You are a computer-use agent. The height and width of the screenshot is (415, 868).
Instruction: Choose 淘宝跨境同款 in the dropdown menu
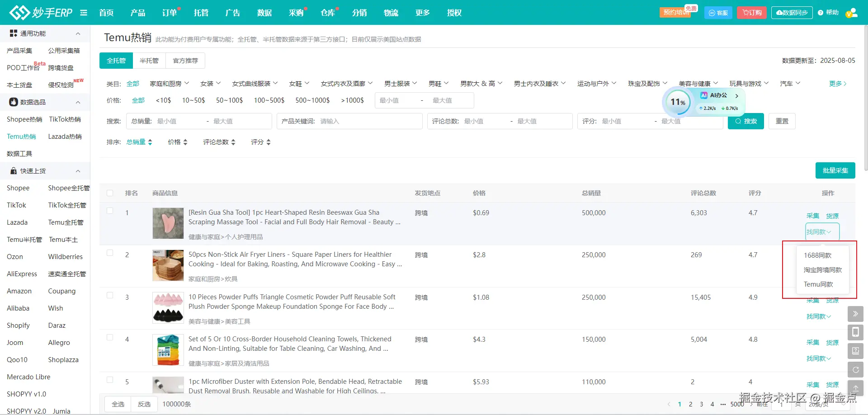point(823,270)
